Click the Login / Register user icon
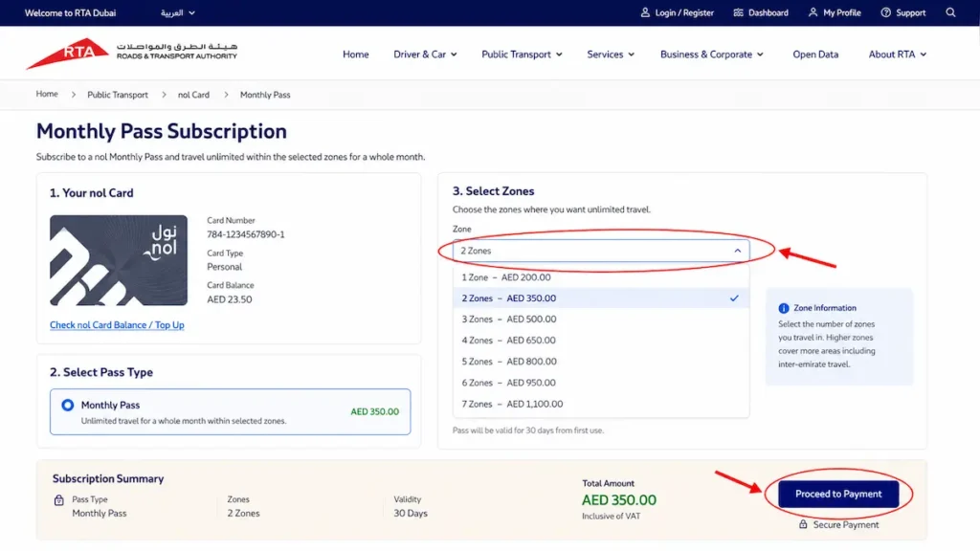 click(645, 12)
